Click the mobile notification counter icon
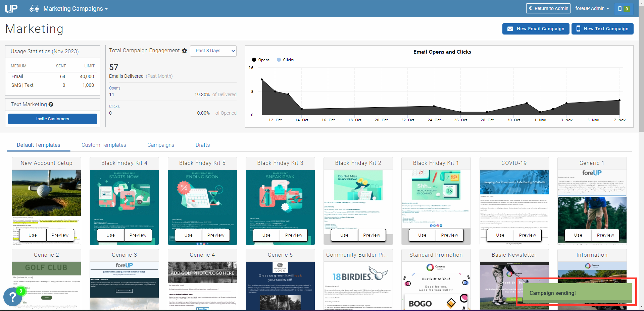The image size is (644, 311). pos(624,9)
